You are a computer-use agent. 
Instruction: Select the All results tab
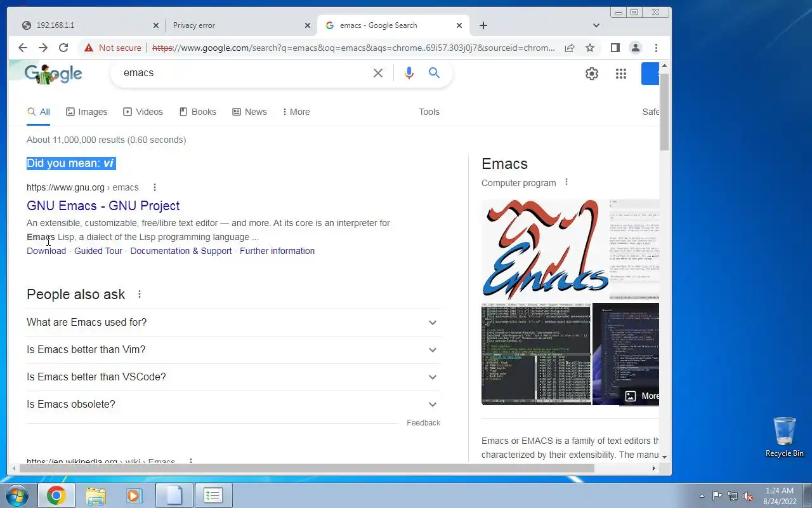point(38,112)
